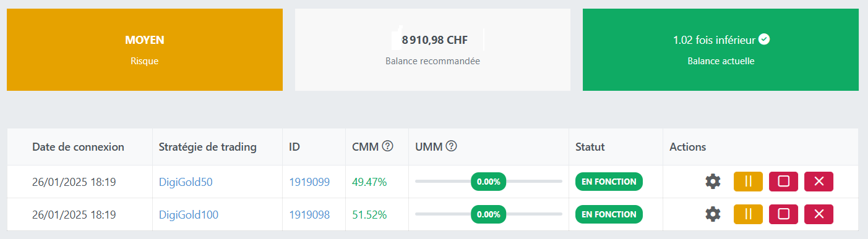Pause the DigiGold100 strategy

(x=748, y=214)
